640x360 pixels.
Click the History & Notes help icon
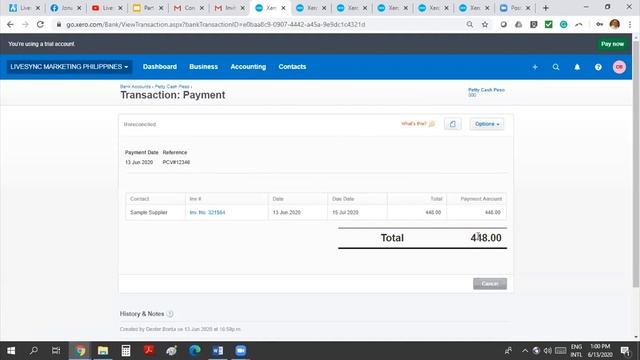[x=170, y=314]
